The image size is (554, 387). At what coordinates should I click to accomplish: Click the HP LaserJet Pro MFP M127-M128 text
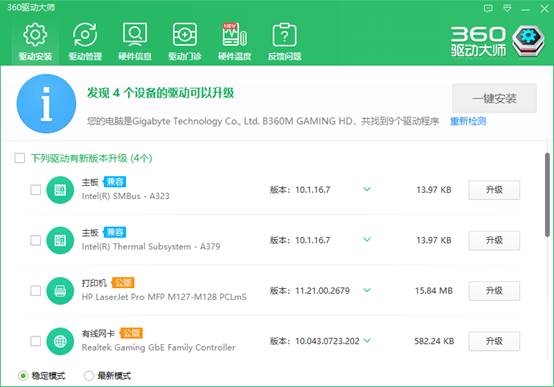(x=164, y=297)
